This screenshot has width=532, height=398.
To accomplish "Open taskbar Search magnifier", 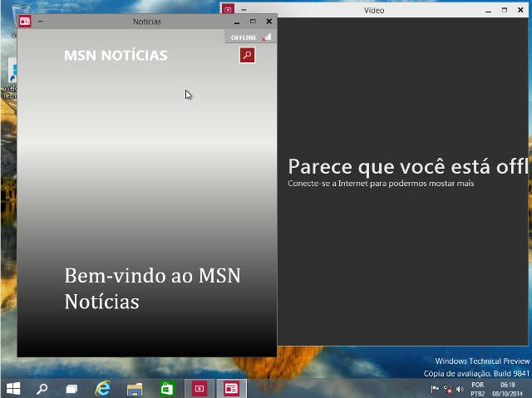I will point(42,389).
